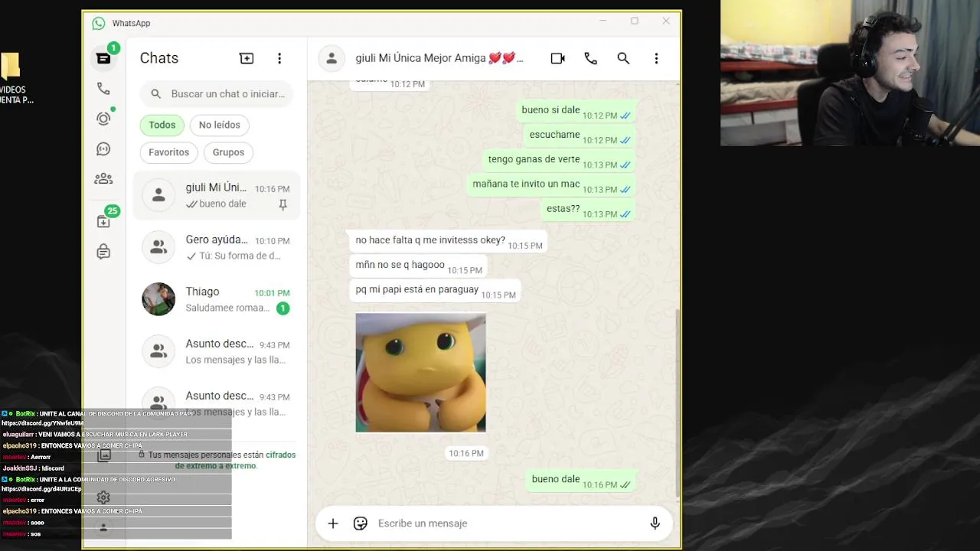
Task: Click Thiago's profile picture
Action: tap(158, 299)
